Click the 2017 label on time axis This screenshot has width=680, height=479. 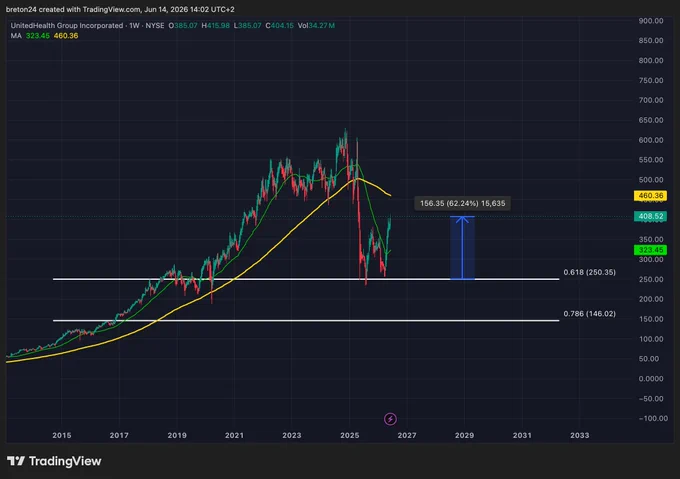tap(119, 435)
